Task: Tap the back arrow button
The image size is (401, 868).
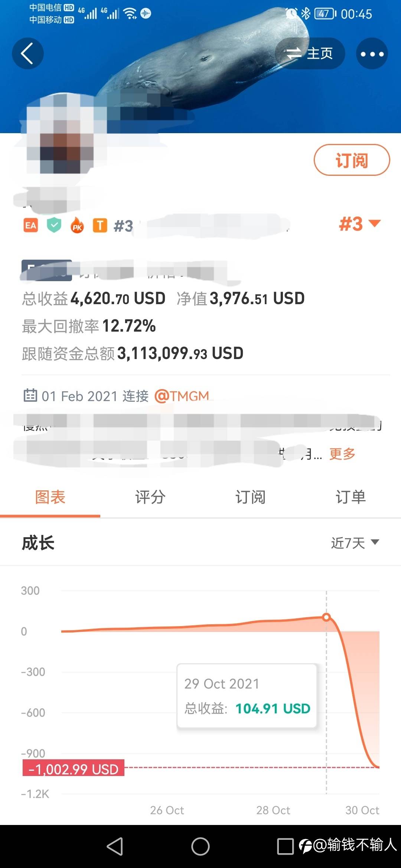Action: (28, 53)
